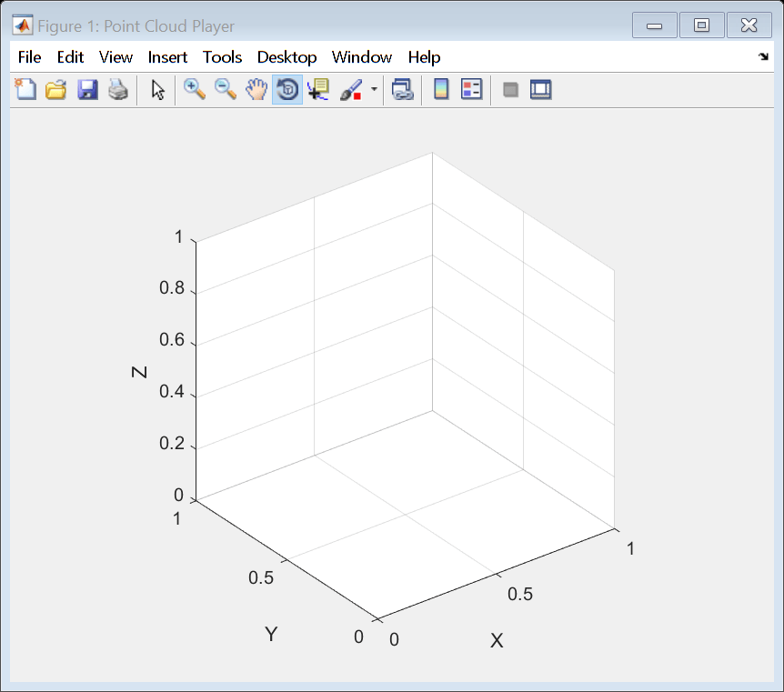The image size is (784, 692).
Task: Click the Link Plot icon
Action: (403, 90)
